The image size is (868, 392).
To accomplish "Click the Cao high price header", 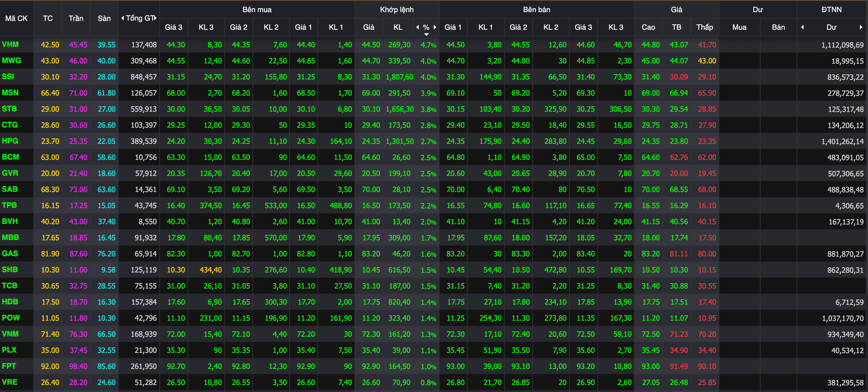I will coord(648,27).
